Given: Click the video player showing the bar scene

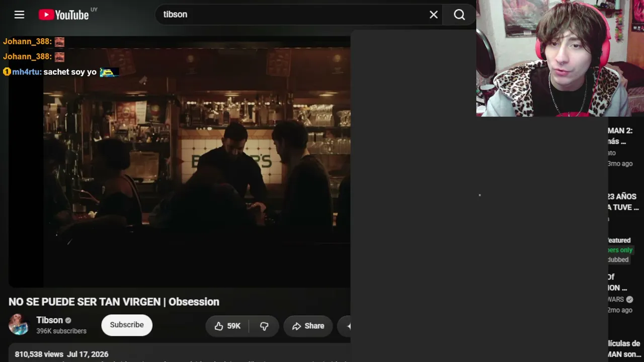Looking at the screenshot, I should pos(180,161).
